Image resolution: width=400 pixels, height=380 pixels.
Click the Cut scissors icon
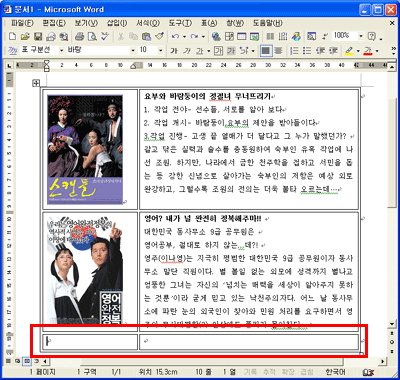[x=121, y=36]
